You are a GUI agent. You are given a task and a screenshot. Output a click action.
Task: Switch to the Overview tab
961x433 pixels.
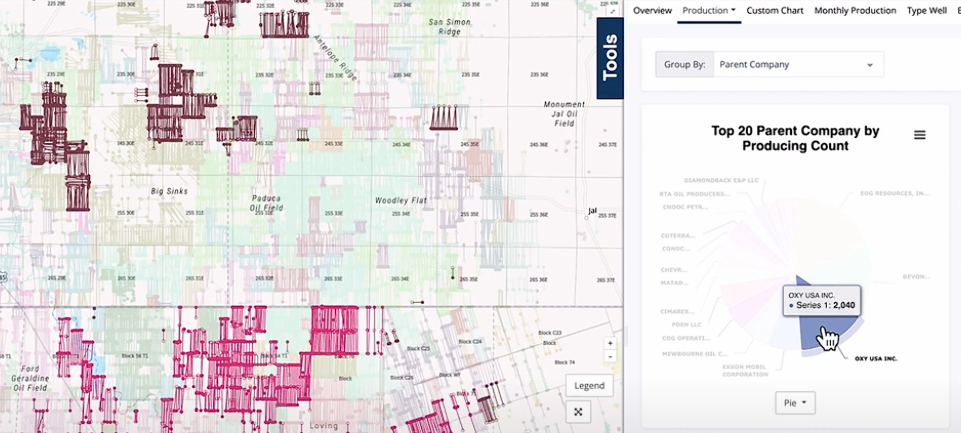pyautogui.click(x=652, y=10)
